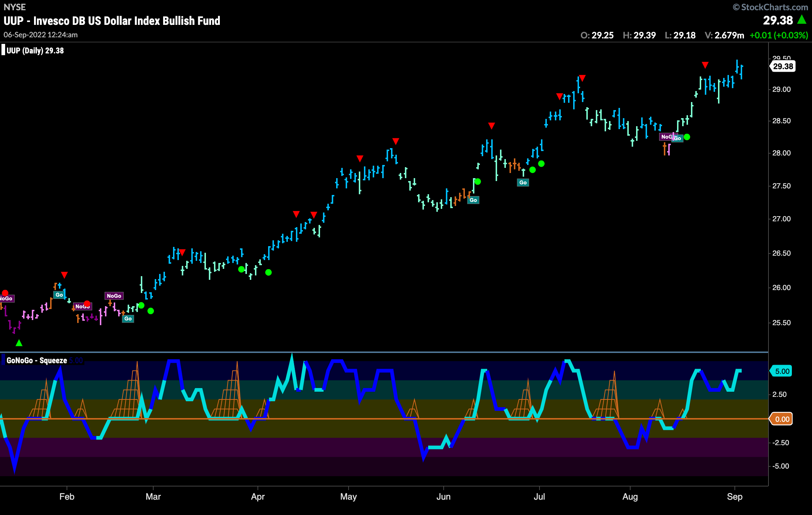Image resolution: width=812 pixels, height=515 pixels.
Task: Click the orange 0.00 zero-line value tag
Action: (x=782, y=419)
